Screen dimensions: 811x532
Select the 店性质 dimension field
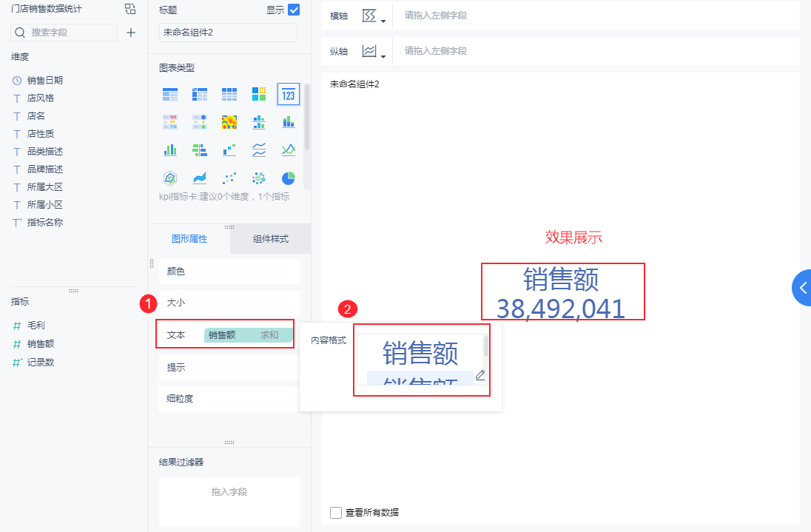pos(41,133)
